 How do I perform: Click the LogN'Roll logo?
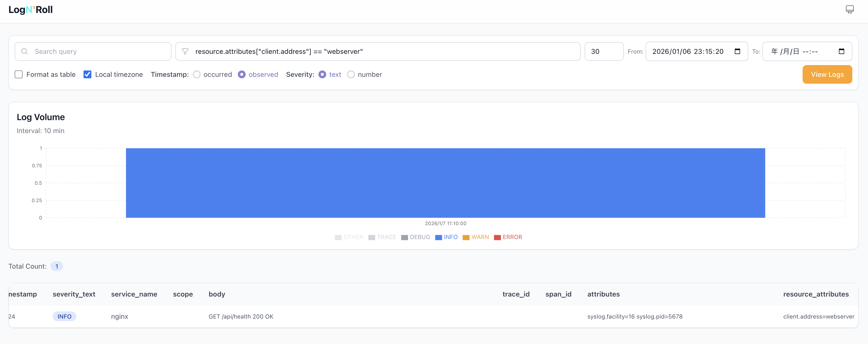[x=30, y=10]
